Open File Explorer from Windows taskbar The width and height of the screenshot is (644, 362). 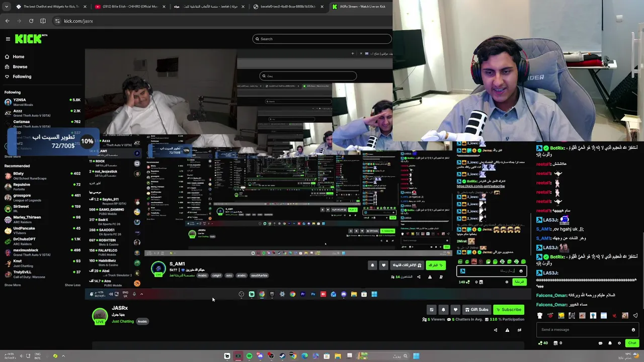coord(338,356)
